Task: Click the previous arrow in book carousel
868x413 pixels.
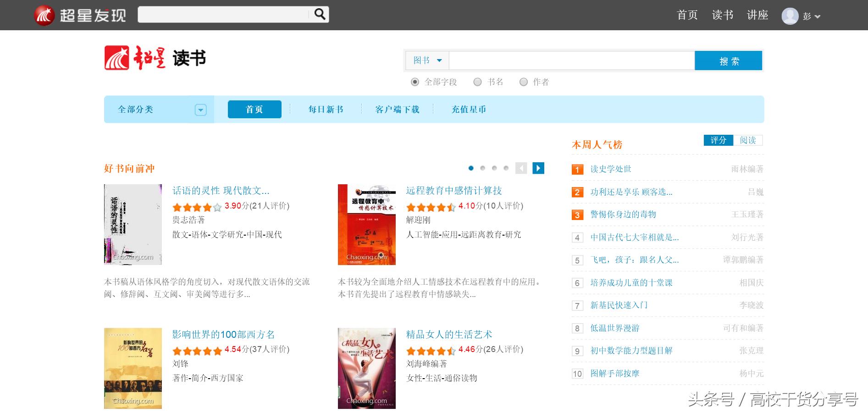Action: 521,168
